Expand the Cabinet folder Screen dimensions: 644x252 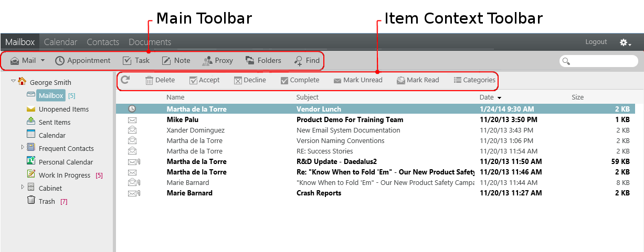tap(23, 187)
